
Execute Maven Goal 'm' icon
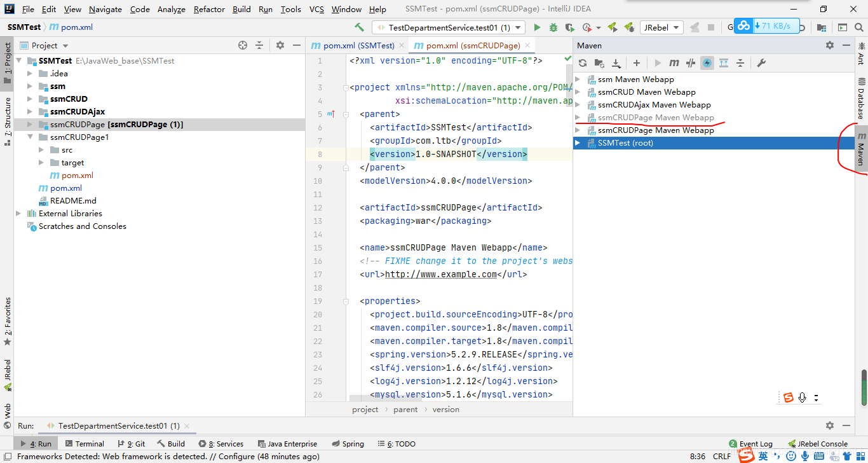pos(674,63)
